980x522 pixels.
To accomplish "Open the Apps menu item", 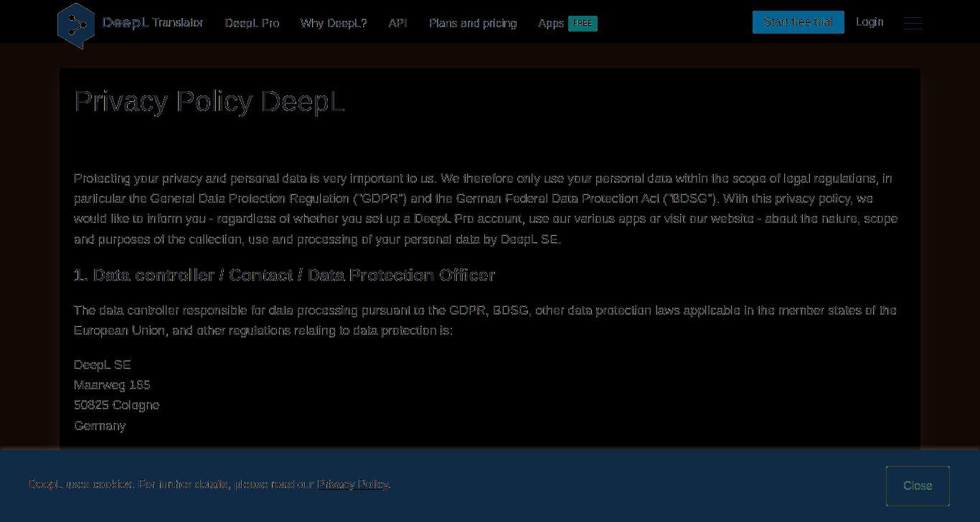I will click(x=551, y=23).
